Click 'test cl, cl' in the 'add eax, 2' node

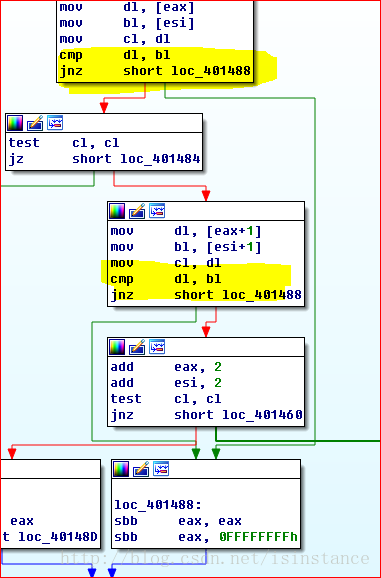coord(166,399)
